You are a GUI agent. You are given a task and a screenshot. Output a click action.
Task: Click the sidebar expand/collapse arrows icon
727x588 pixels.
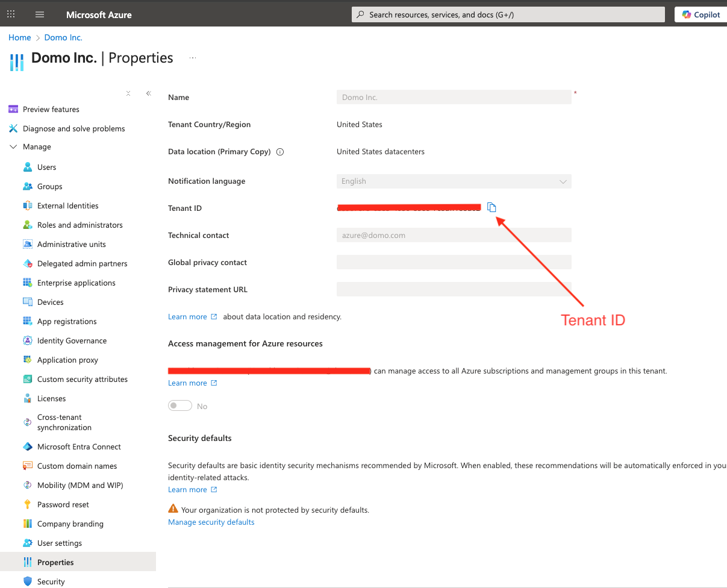coord(128,93)
